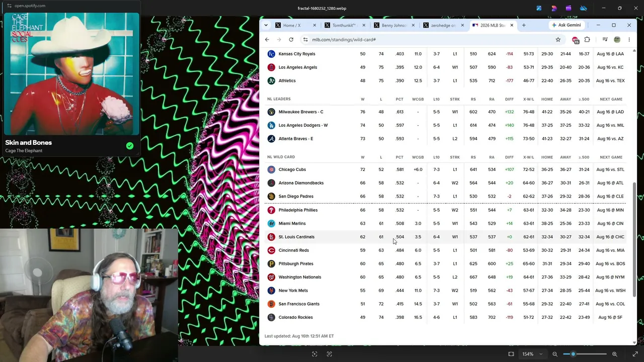Click the text recognition icon in Photos bottom bar

pos(330,354)
